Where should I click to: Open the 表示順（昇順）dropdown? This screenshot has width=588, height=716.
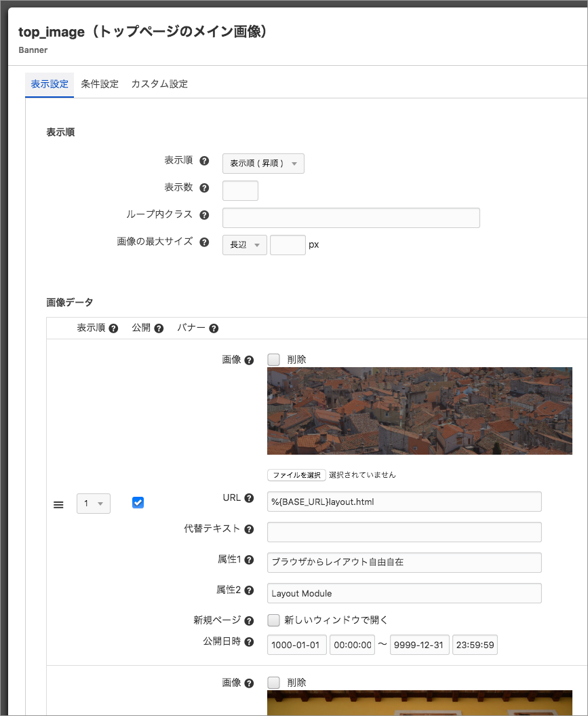pyautogui.click(x=263, y=164)
